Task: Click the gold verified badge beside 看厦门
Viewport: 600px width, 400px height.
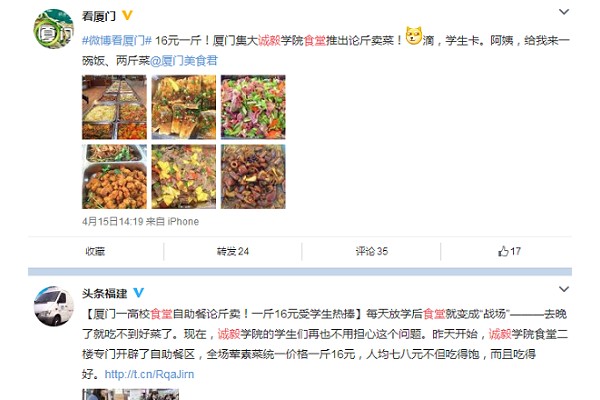Action: [x=127, y=15]
